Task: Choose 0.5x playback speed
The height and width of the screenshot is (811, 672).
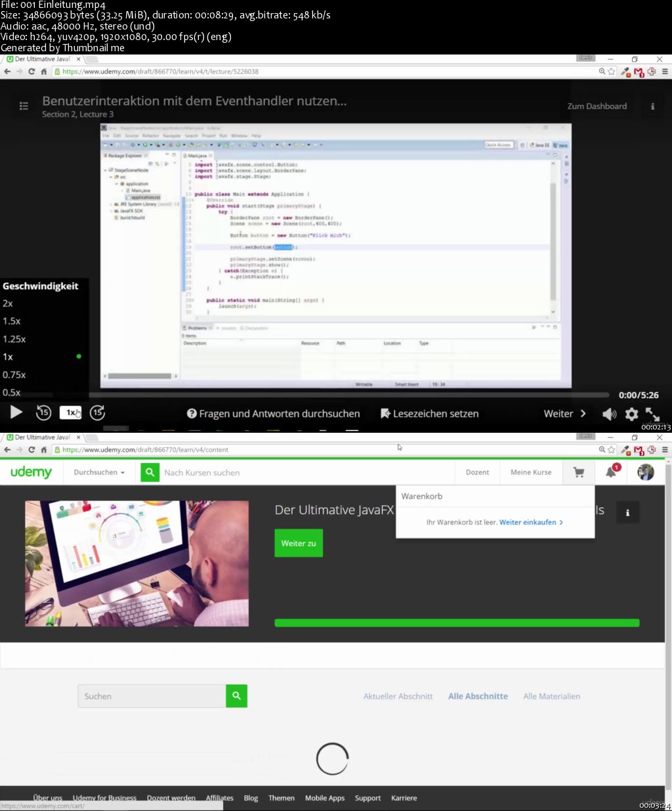Action: [x=12, y=392]
